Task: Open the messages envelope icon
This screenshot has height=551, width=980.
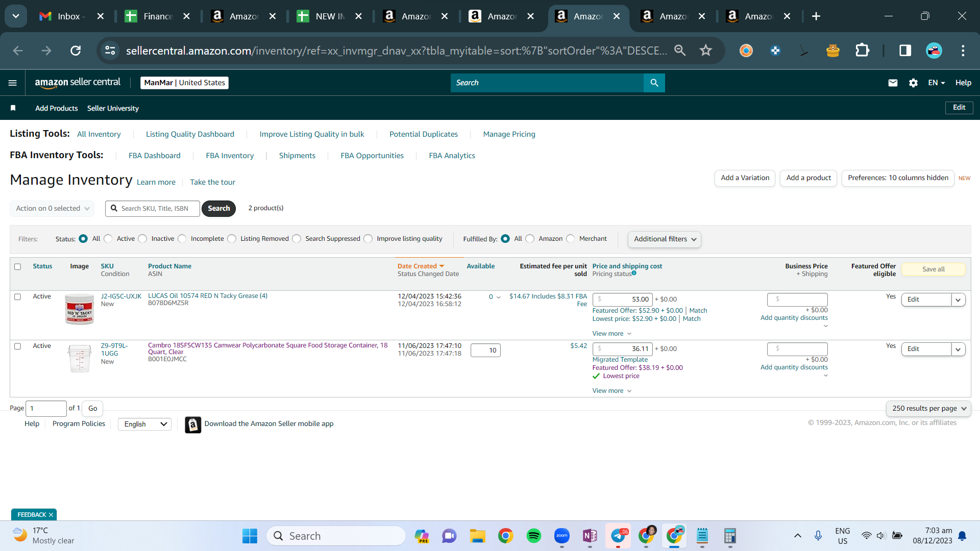Action: pyautogui.click(x=893, y=83)
